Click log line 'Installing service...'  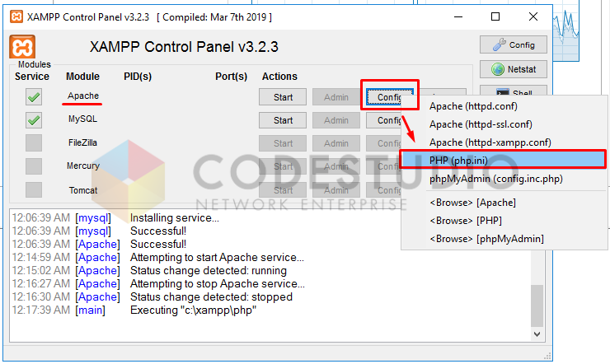point(175,218)
